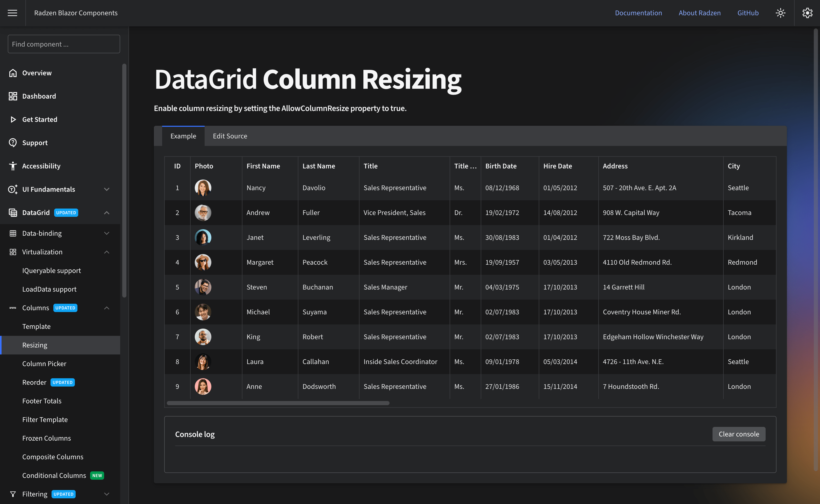Click the Clear console button
Viewport: 820px width, 504px height.
coord(739,434)
